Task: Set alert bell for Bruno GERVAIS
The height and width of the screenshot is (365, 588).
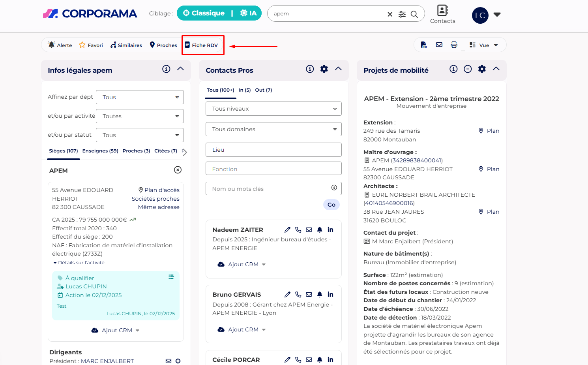Action: tap(320, 295)
